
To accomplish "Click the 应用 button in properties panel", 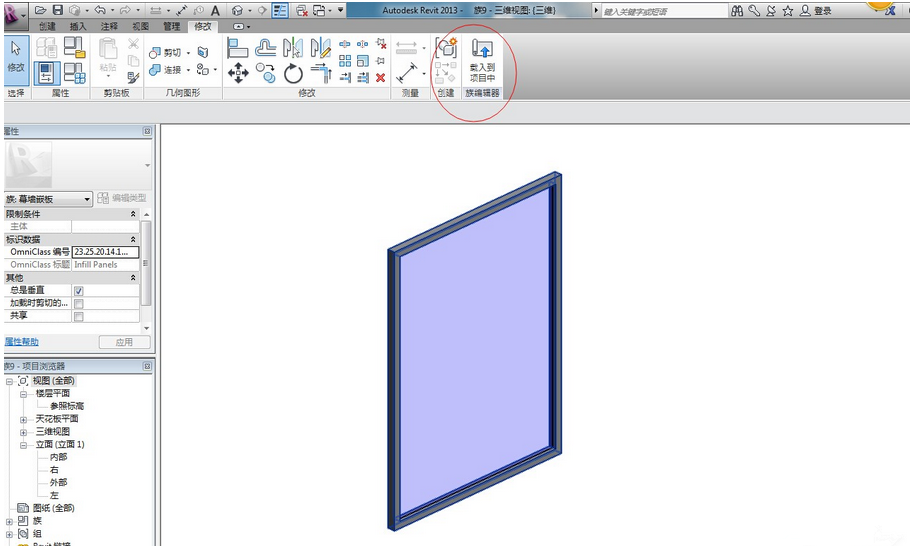I will [123, 342].
